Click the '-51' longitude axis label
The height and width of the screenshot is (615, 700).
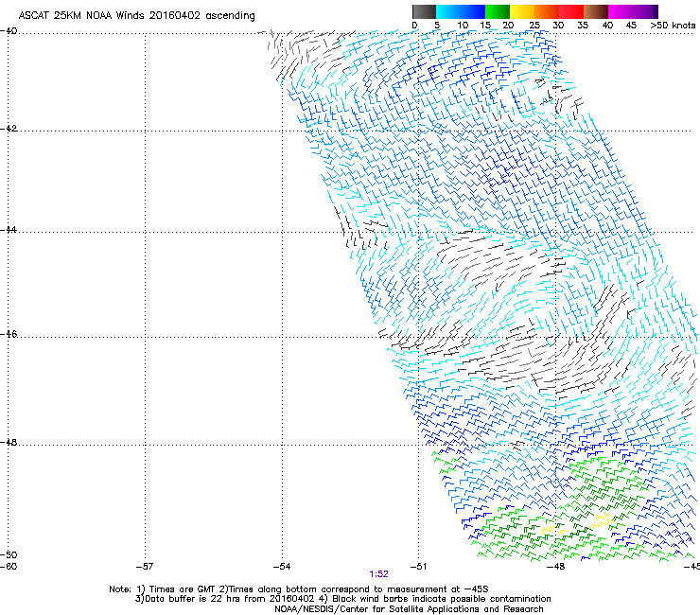(x=418, y=567)
